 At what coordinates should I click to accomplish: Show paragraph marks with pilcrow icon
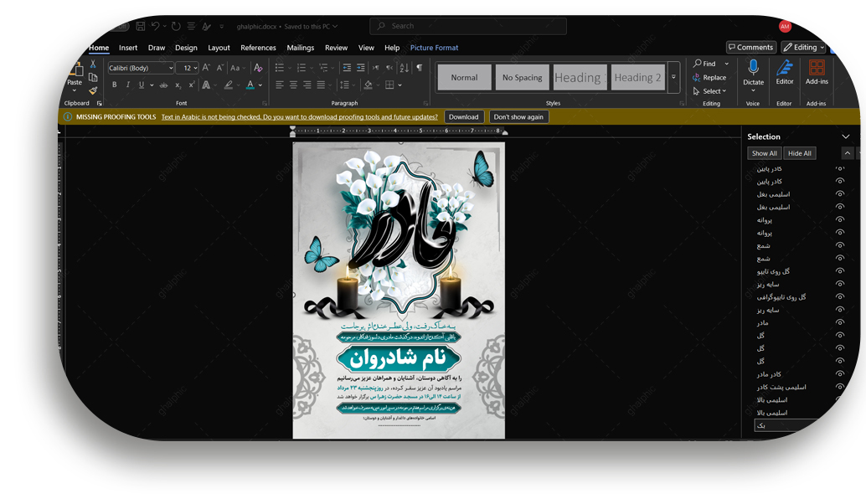420,68
